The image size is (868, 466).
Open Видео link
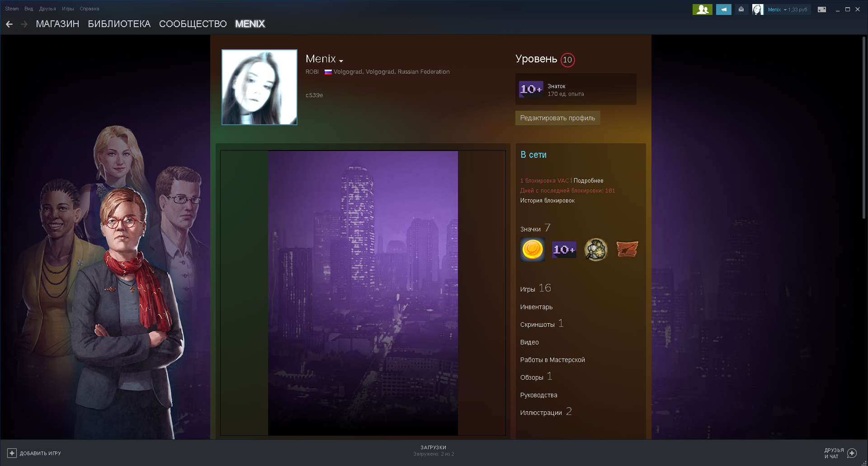coord(529,342)
